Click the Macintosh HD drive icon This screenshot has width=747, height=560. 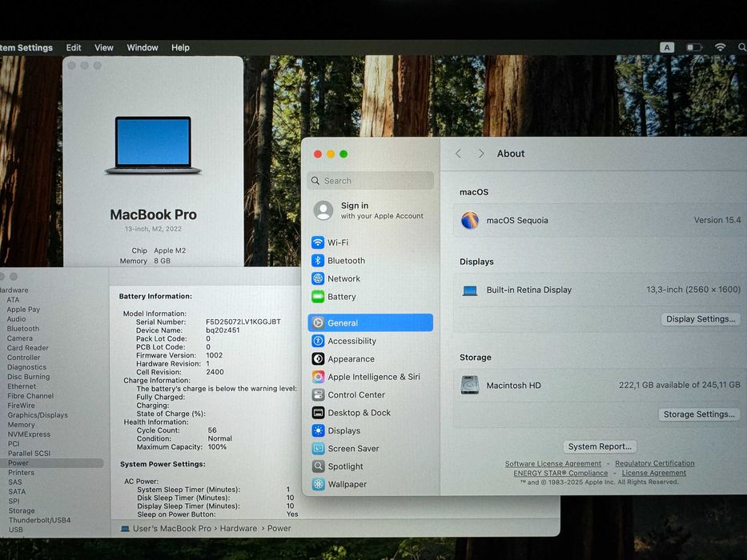pos(470,385)
